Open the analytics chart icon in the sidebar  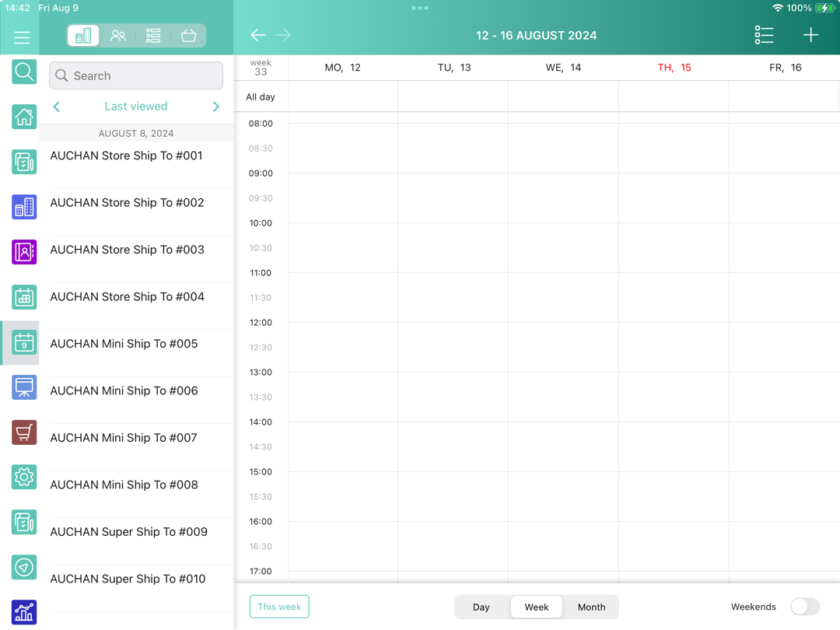point(23,612)
